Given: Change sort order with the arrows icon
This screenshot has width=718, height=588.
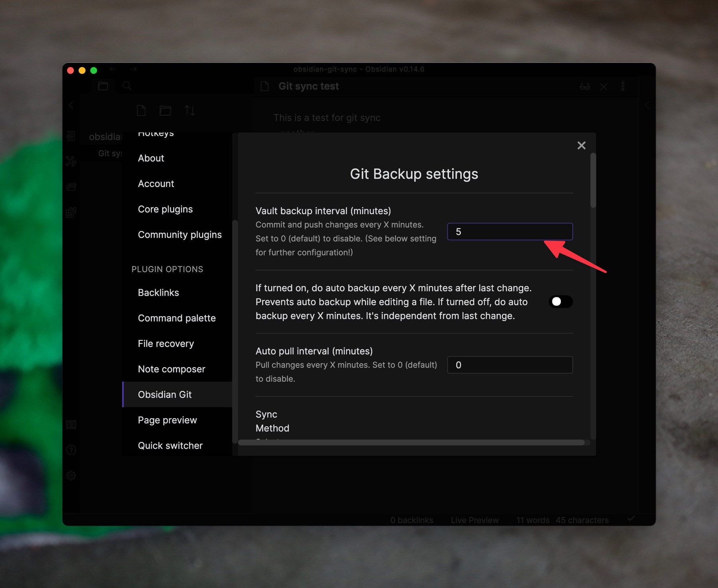Looking at the screenshot, I should pos(190,110).
